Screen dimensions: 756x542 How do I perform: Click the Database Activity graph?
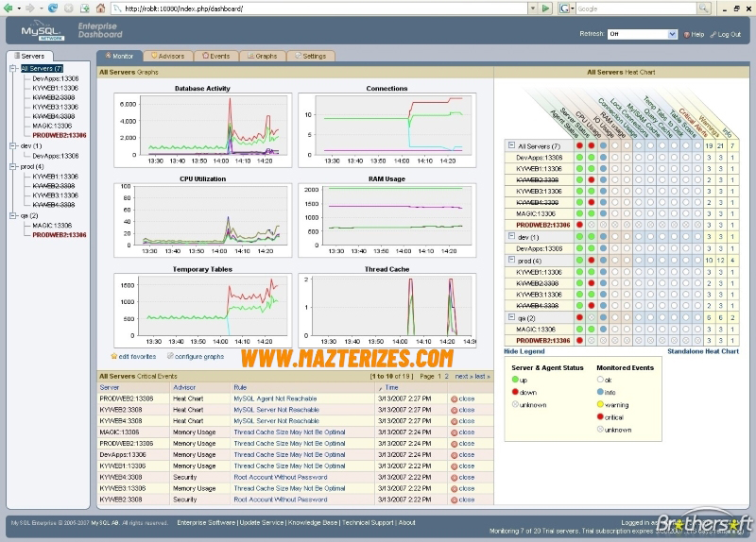(202, 130)
